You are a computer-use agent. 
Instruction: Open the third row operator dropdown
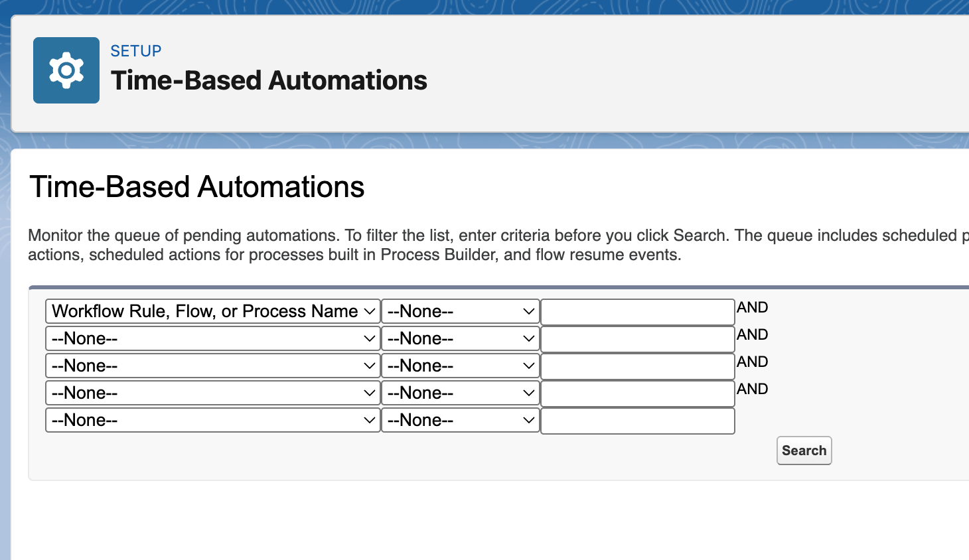click(461, 366)
